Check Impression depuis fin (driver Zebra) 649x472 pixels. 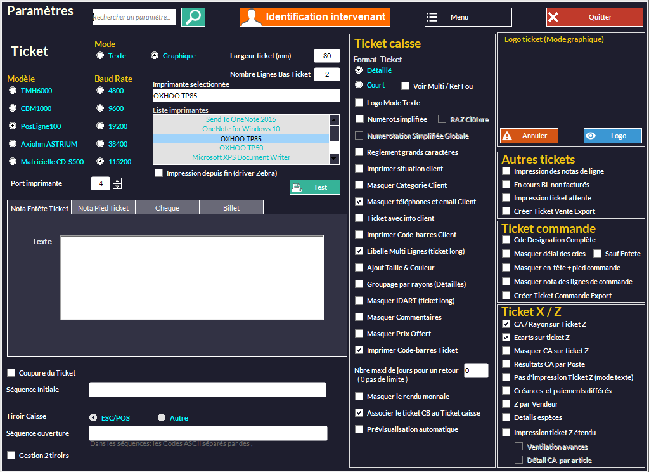tap(159, 173)
